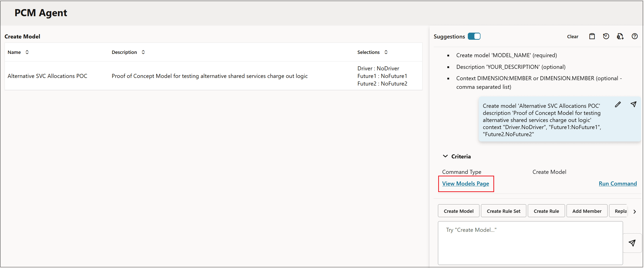The height and width of the screenshot is (268, 644).
Task: Submit the chat input with the send icon
Action: click(x=632, y=243)
